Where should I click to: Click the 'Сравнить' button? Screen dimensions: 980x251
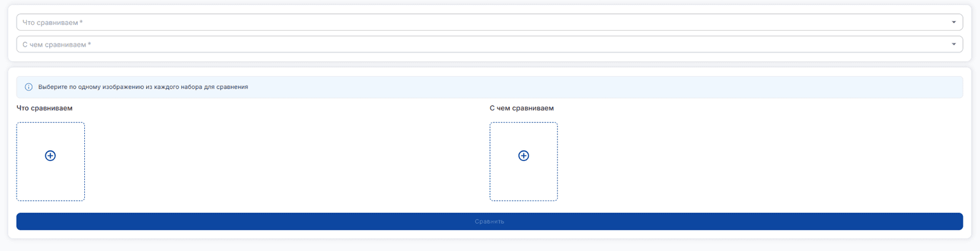[x=489, y=222]
